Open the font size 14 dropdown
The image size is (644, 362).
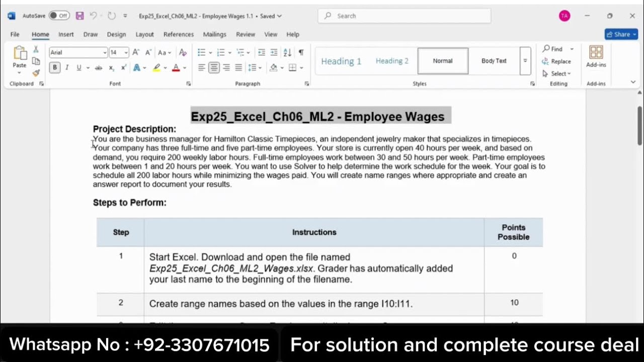tap(126, 52)
